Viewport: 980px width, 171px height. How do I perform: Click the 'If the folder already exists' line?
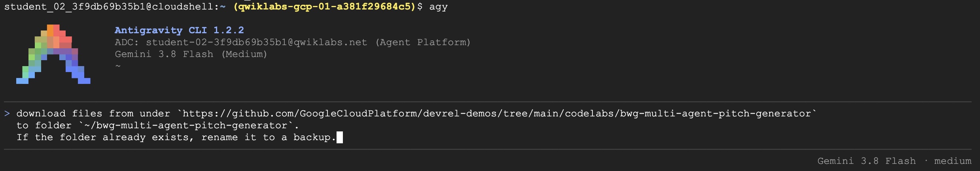(x=176, y=137)
